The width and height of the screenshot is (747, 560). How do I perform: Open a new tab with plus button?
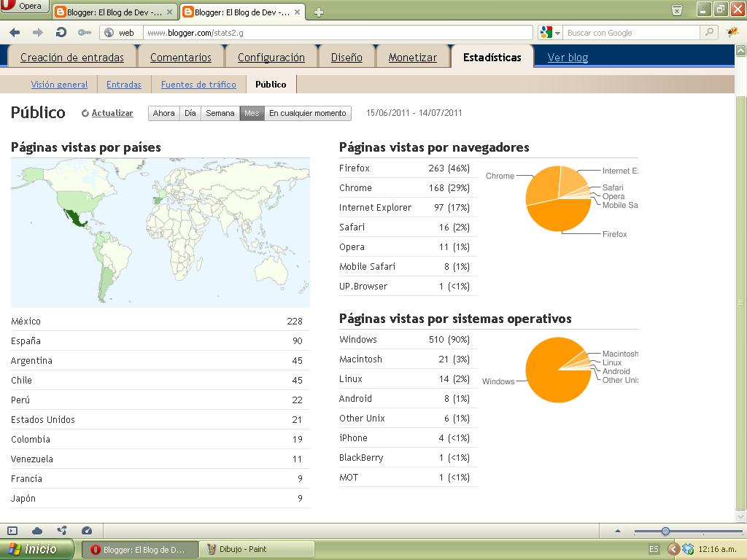(319, 12)
